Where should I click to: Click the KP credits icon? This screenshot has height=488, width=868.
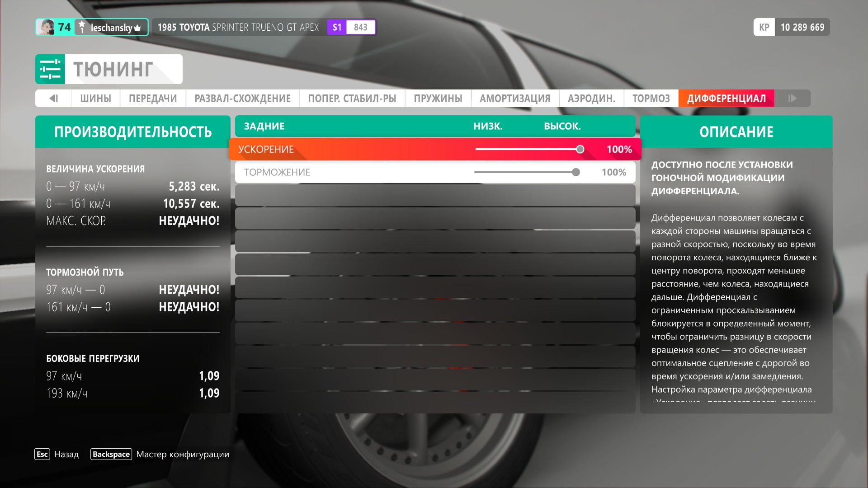(764, 27)
